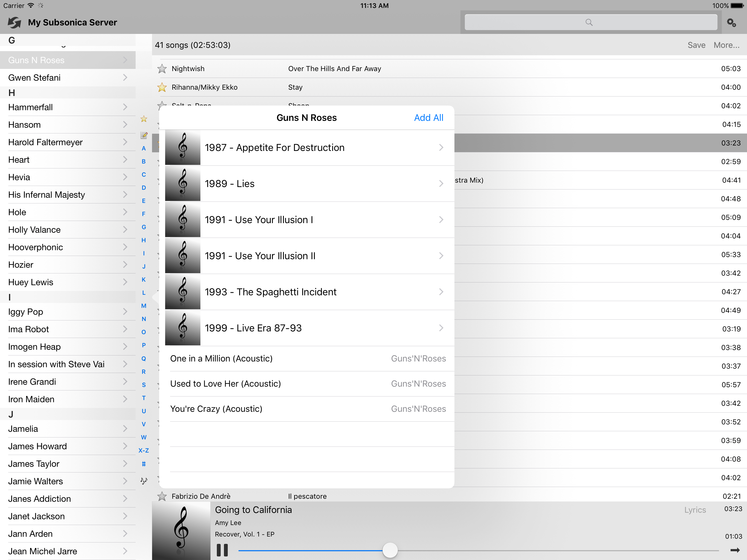Open Imogen Heap artist
747x560 pixels.
(x=68, y=347)
